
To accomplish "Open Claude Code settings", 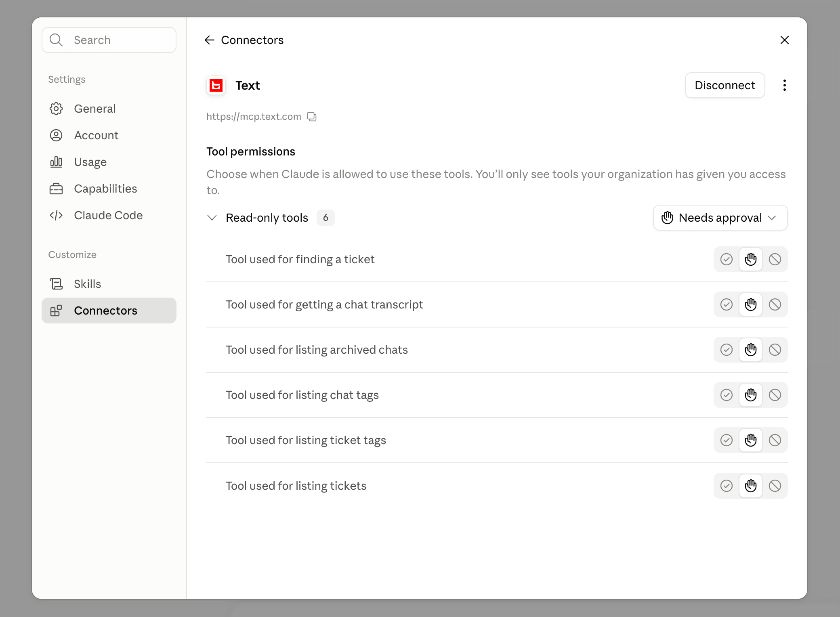I will tap(109, 215).
